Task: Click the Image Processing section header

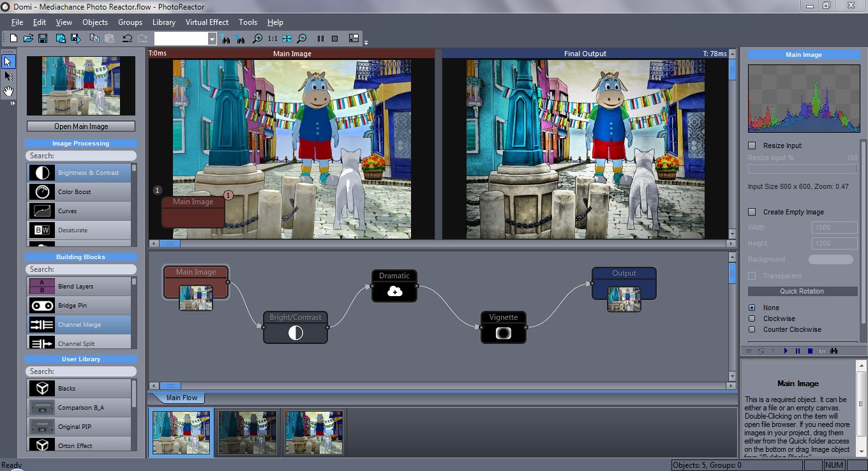Action: pyautogui.click(x=81, y=144)
